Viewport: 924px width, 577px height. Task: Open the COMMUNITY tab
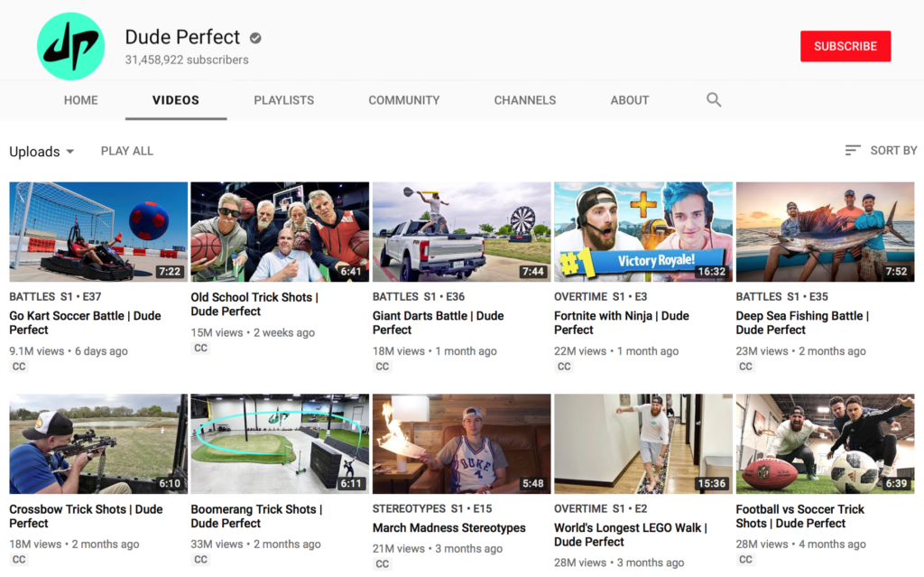(x=403, y=100)
